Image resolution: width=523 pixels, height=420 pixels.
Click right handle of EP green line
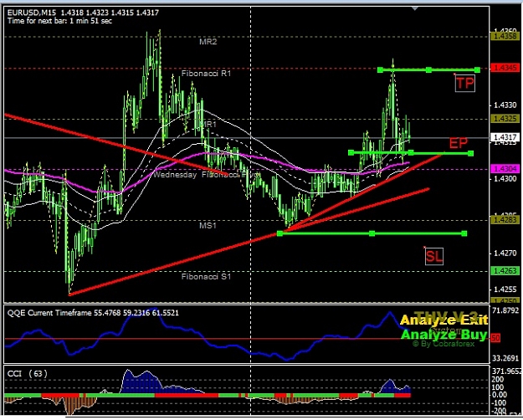(470, 153)
